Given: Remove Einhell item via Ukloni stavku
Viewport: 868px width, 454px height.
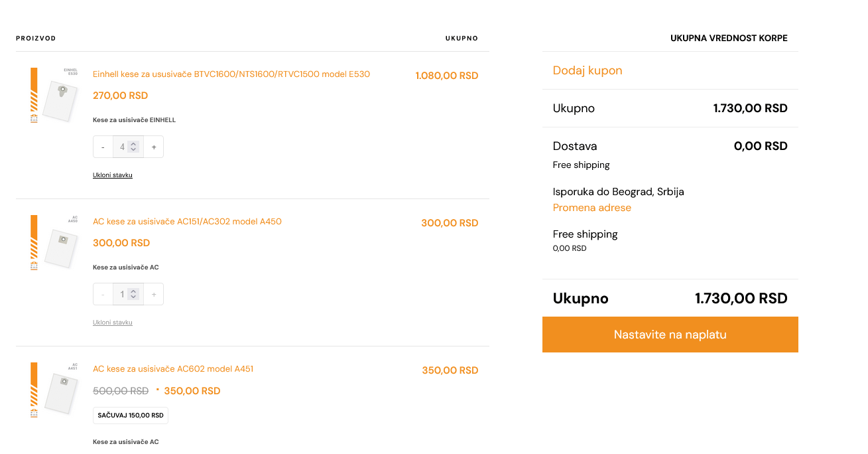Looking at the screenshot, I should [113, 175].
